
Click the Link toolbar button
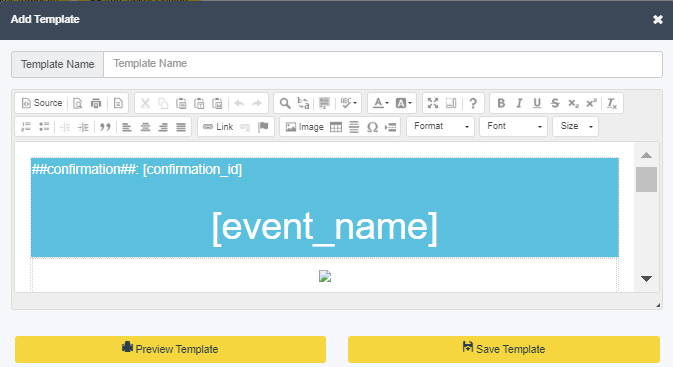click(218, 127)
